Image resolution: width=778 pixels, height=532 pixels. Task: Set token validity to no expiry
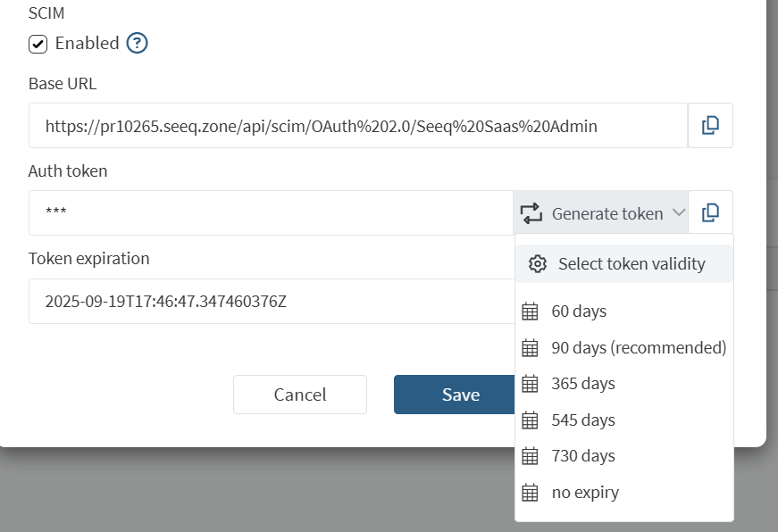pos(584,493)
